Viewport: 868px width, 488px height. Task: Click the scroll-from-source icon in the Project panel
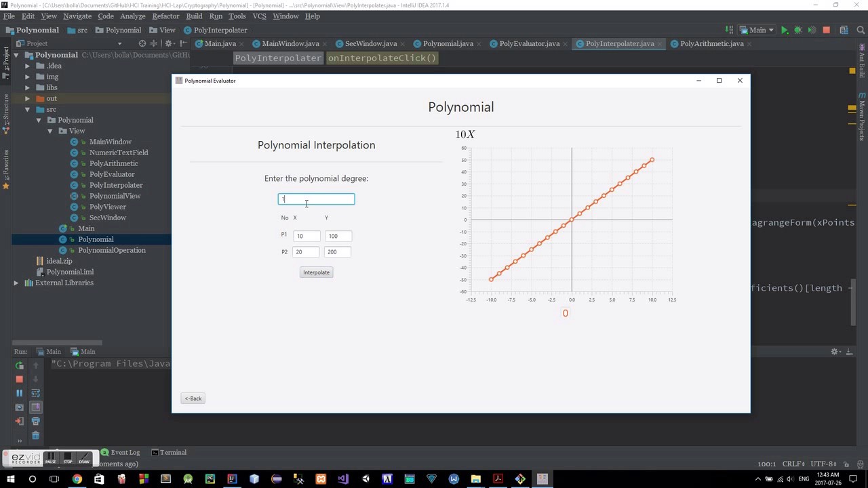point(142,43)
